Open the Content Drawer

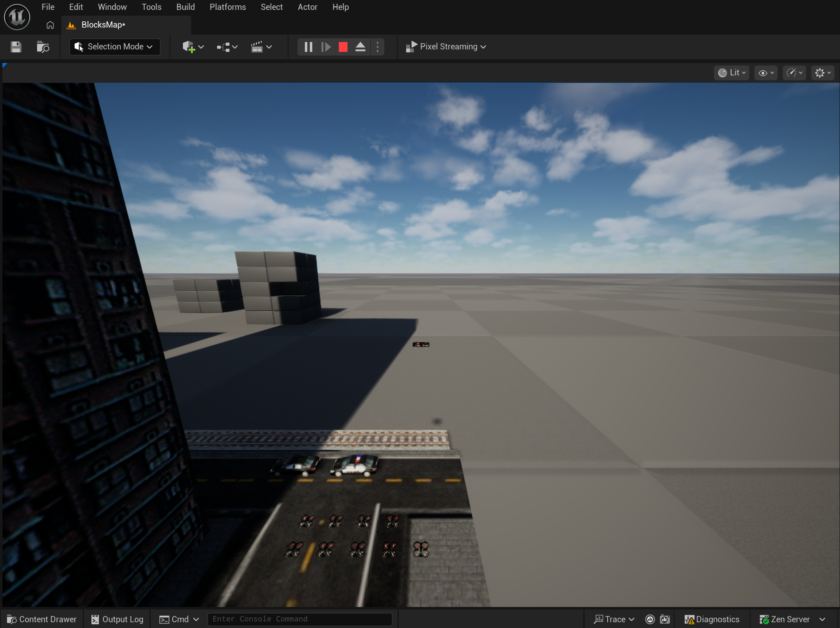pyautogui.click(x=42, y=619)
